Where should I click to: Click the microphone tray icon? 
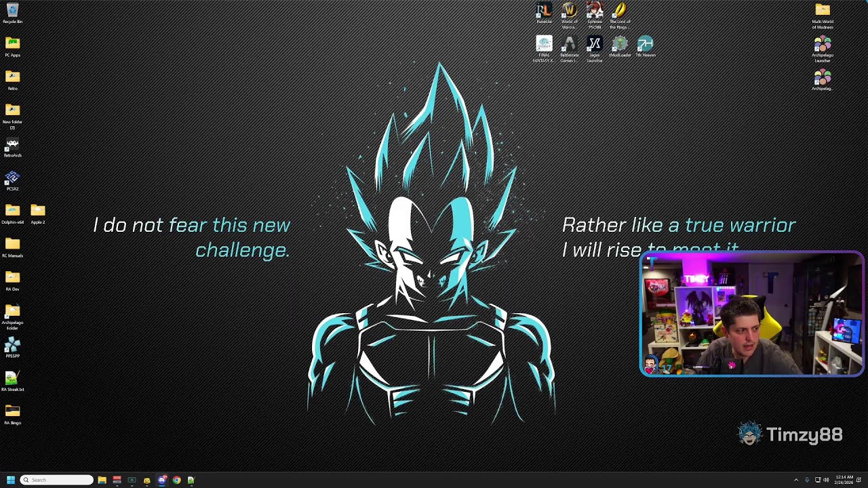tap(807, 480)
